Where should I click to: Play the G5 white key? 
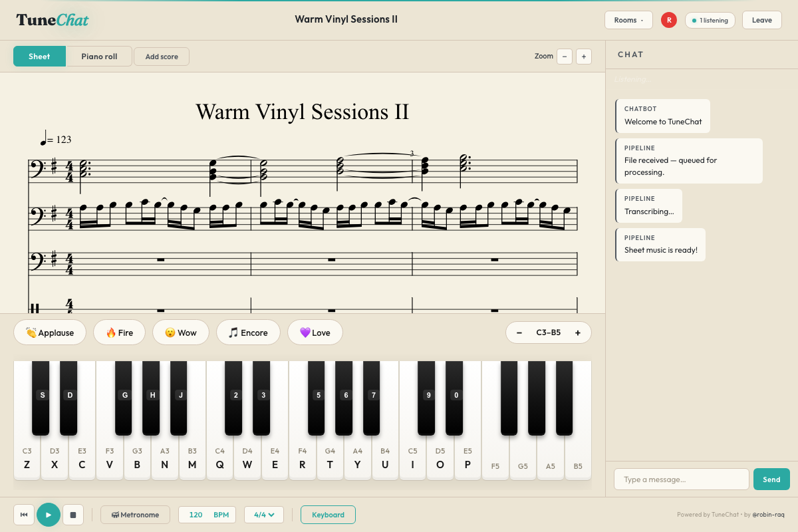point(523,459)
